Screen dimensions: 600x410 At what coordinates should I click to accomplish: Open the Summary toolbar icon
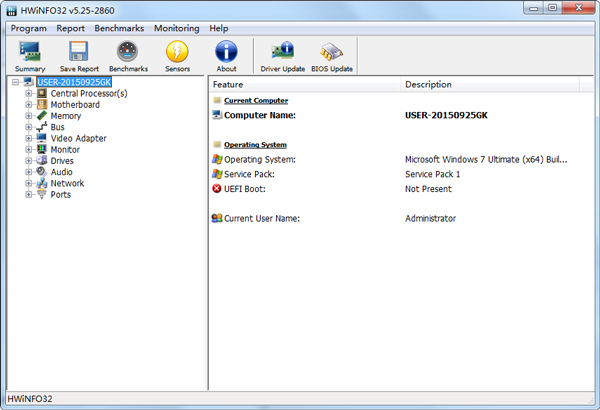pyautogui.click(x=30, y=51)
